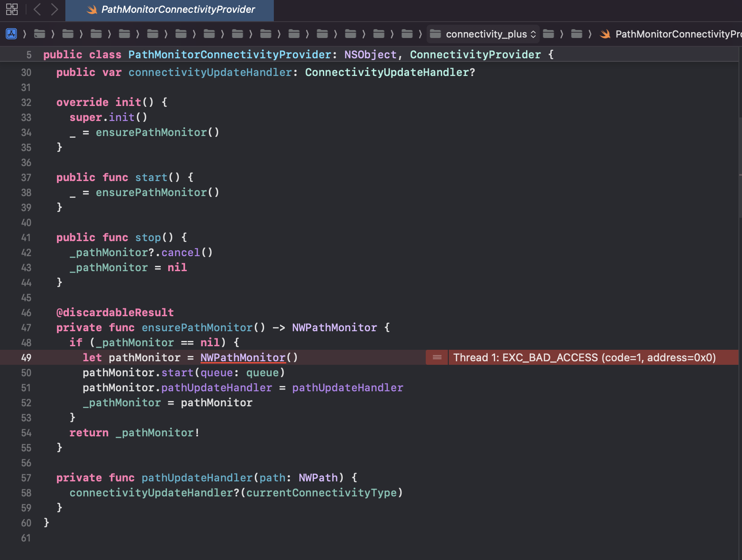The image size is (742, 560).
Task: Click the folder icon before connectivity_plus
Action: tap(435, 34)
